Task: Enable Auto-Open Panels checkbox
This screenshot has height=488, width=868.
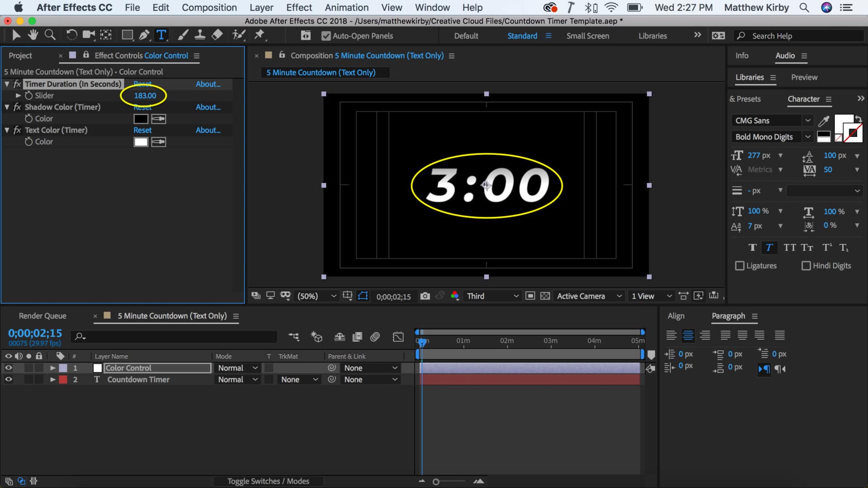Action: [x=325, y=35]
